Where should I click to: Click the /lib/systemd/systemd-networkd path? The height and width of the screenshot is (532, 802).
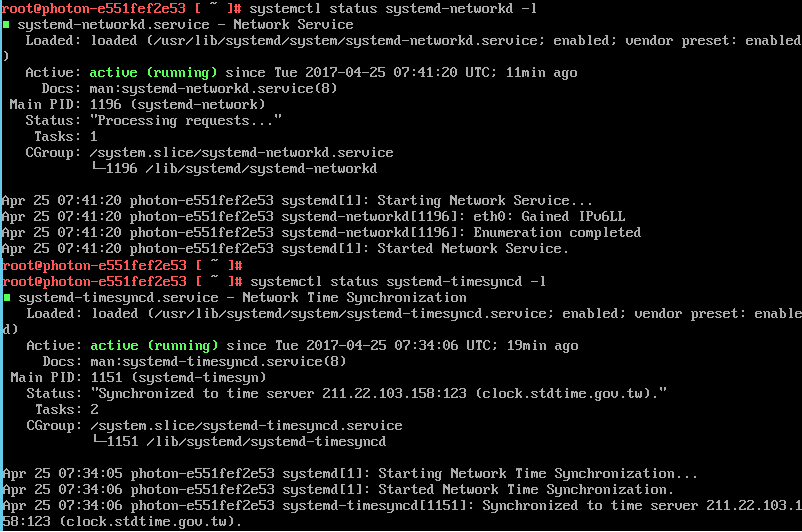coord(261,168)
